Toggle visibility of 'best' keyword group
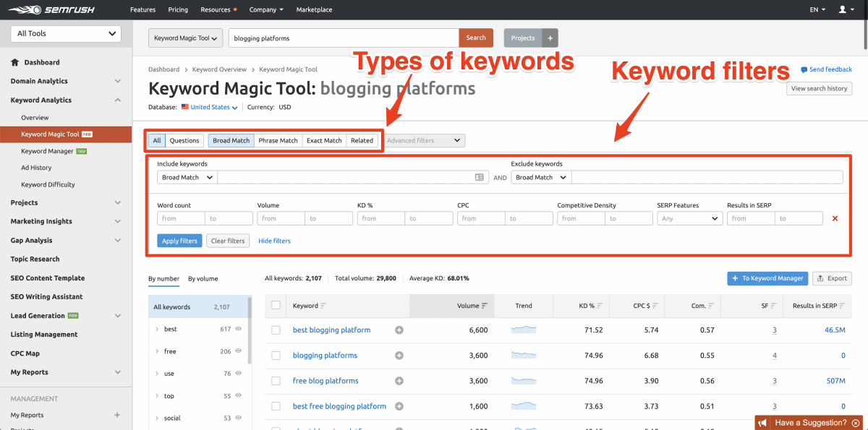 [x=238, y=329]
